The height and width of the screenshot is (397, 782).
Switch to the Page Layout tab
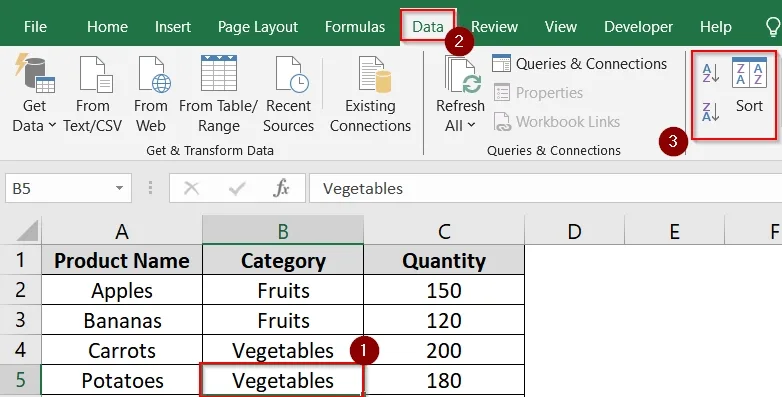click(258, 27)
